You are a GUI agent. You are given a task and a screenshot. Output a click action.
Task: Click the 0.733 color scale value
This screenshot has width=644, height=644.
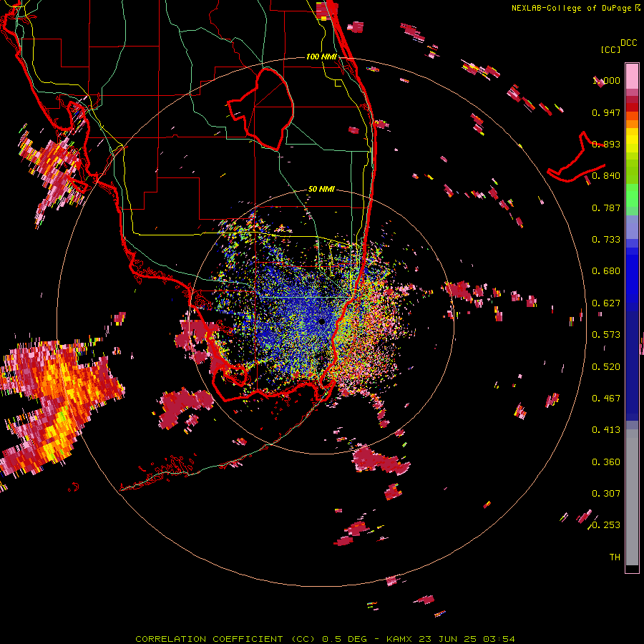coord(606,240)
